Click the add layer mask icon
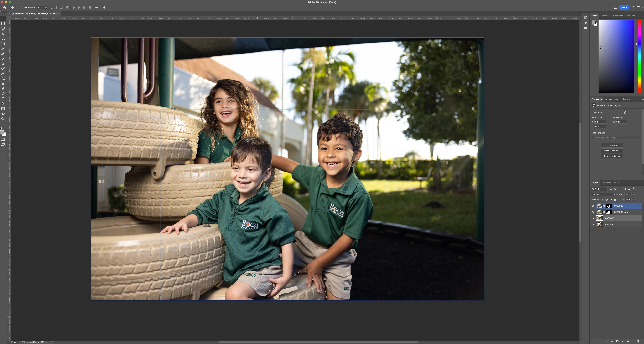The height and width of the screenshot is (344, 644). pyautogui.click(x=617, y=341)
